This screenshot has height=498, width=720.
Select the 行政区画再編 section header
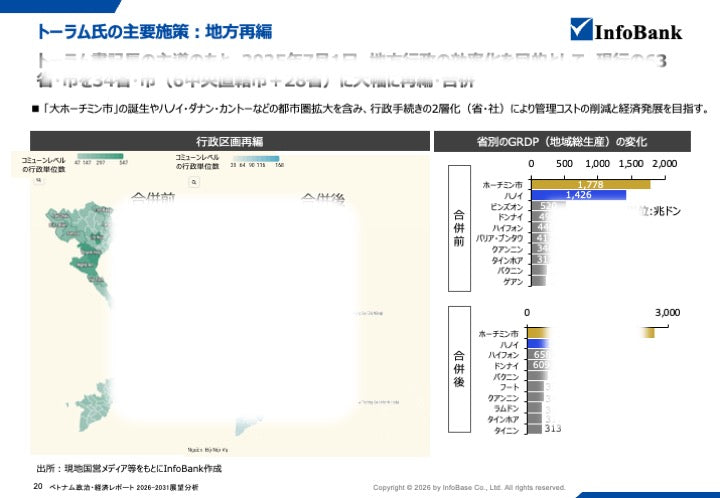tap(229, 141)
